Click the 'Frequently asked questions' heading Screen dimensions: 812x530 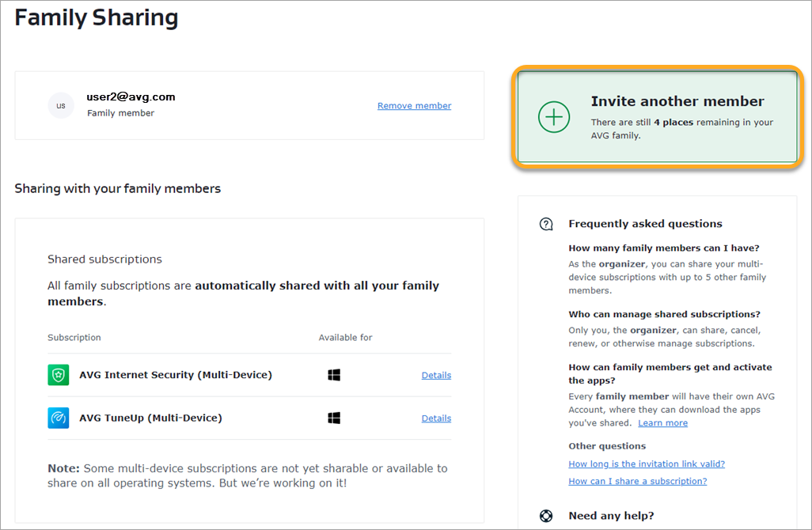(645, 224)
